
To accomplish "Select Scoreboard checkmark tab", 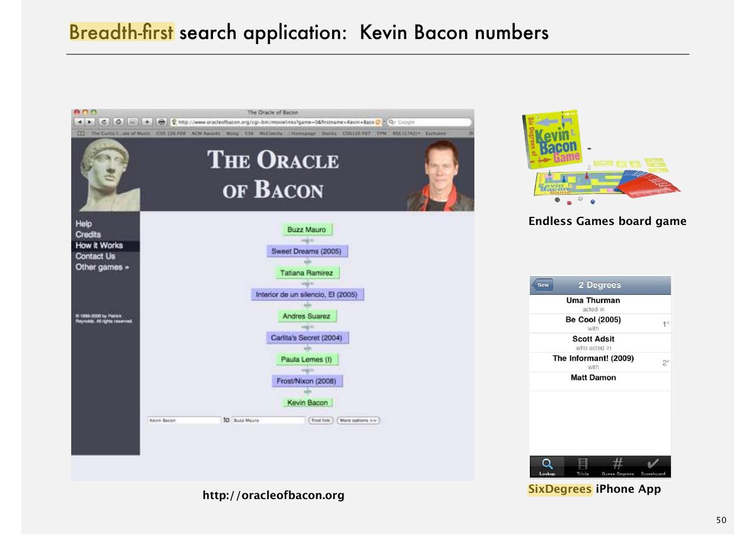I will (653, 466).
